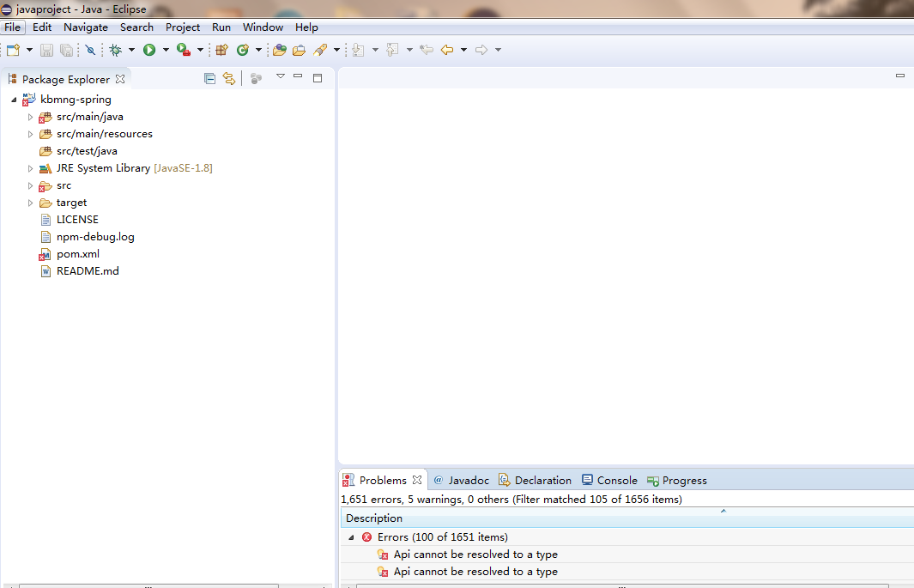Click the New wizard toolbar icon
The height and width of the screenshot is (588, 914).
pyautogui.click(x=14, y=50)
